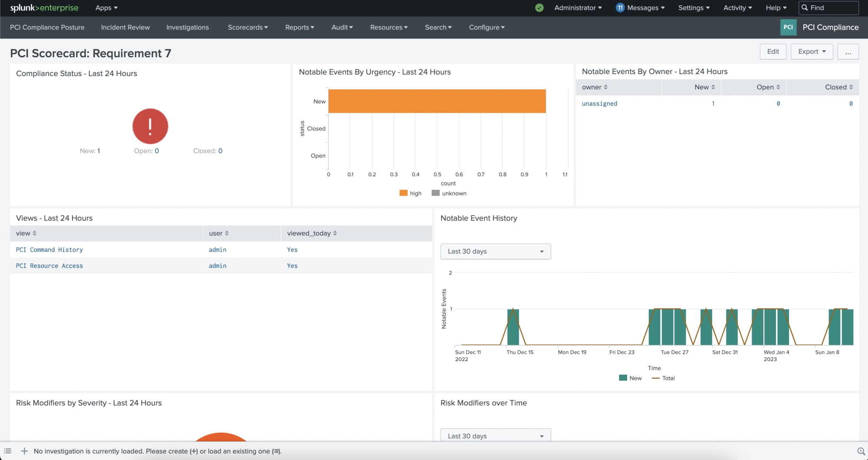Open Risk Modifiers over Time range dropdown
This screenshot has height=460, width=868.
click(496, 435)
